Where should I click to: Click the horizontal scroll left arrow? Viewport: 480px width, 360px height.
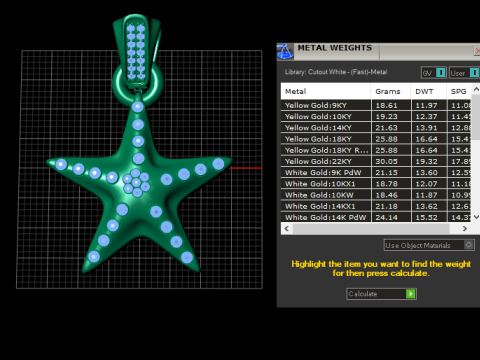point(287,229)
